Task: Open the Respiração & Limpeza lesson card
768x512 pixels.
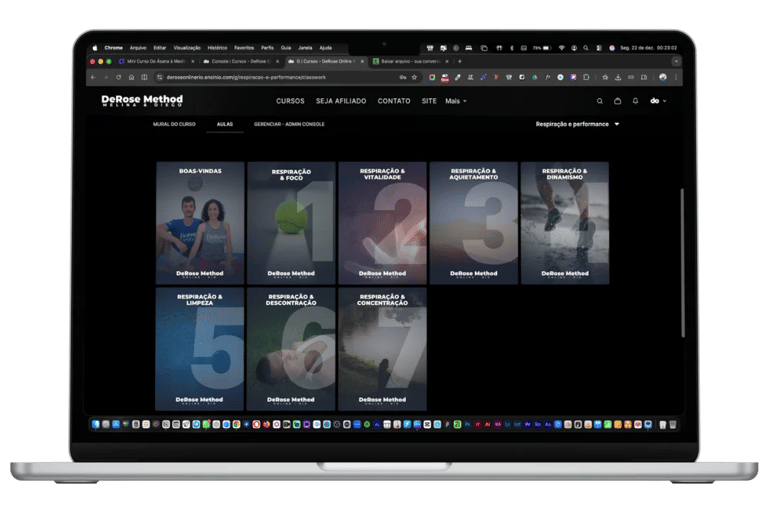Action: (199, 349)
